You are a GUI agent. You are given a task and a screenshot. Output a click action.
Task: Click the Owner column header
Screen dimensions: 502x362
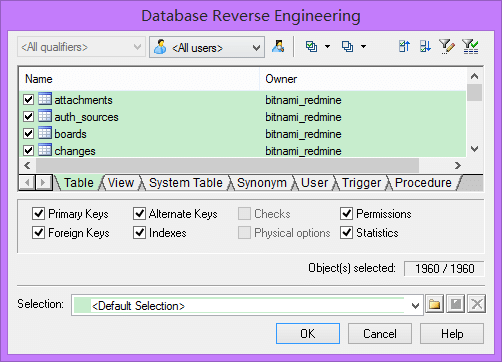pos(363,79)
